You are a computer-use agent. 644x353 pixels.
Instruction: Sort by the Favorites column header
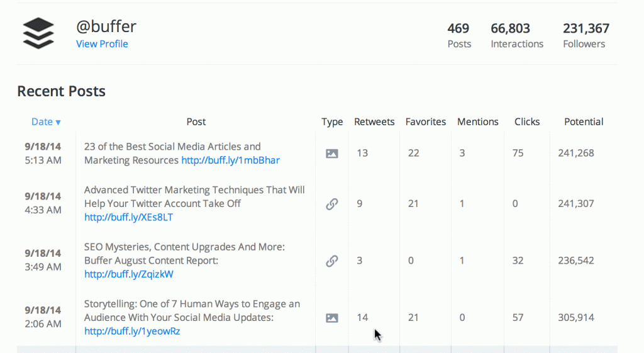click(426, 122)
